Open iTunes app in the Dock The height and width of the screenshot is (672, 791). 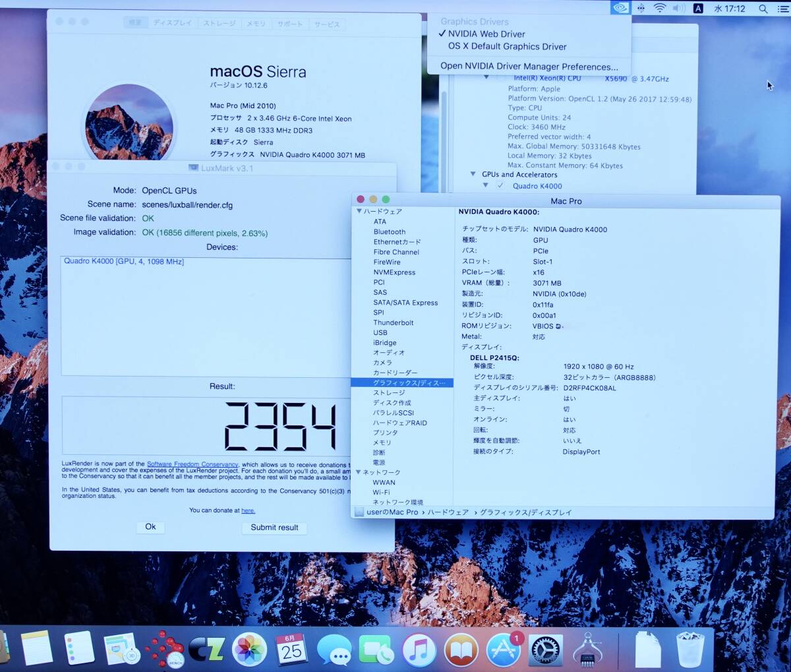tap(419, 650)
